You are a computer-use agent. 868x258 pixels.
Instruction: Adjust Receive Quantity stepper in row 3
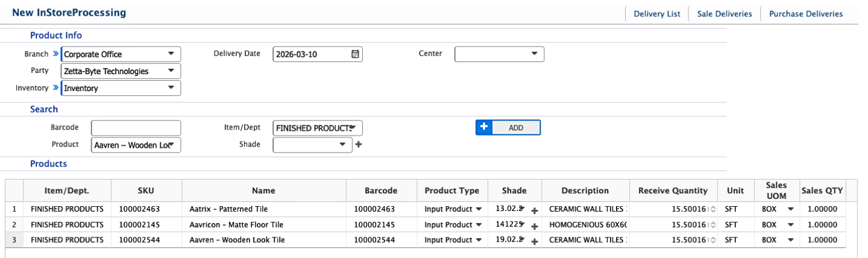[x=713, y=240]
